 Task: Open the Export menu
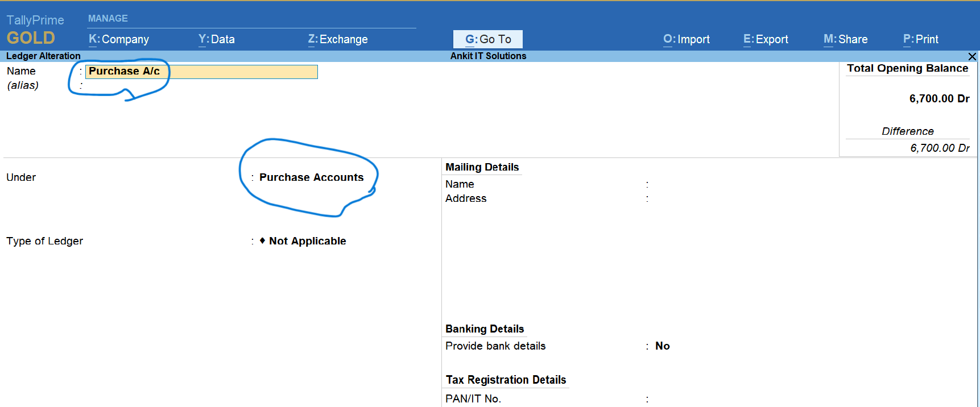[766, 39]
